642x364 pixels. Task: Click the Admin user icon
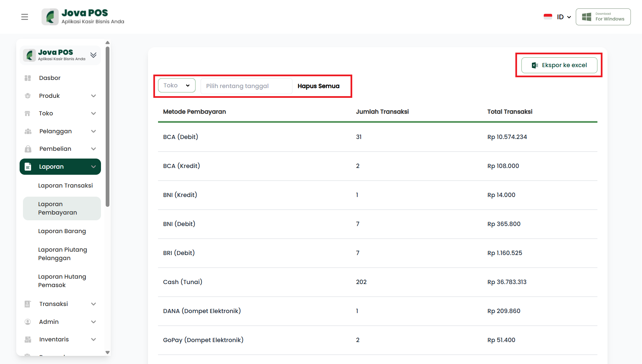point(28,322)
